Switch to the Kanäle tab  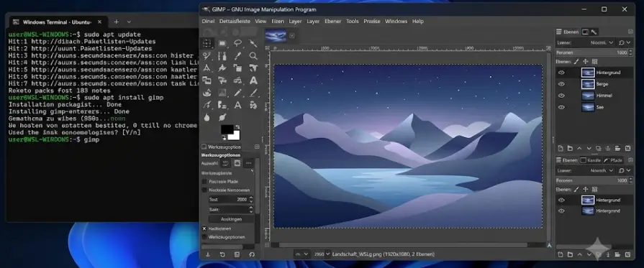click(591, 160)
